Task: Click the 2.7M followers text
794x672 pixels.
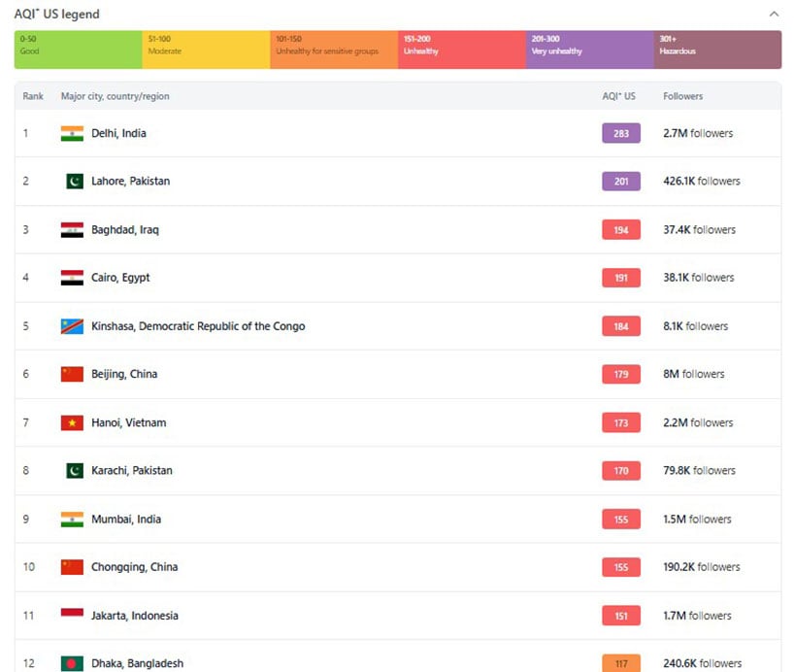Action: coord(698,133)
